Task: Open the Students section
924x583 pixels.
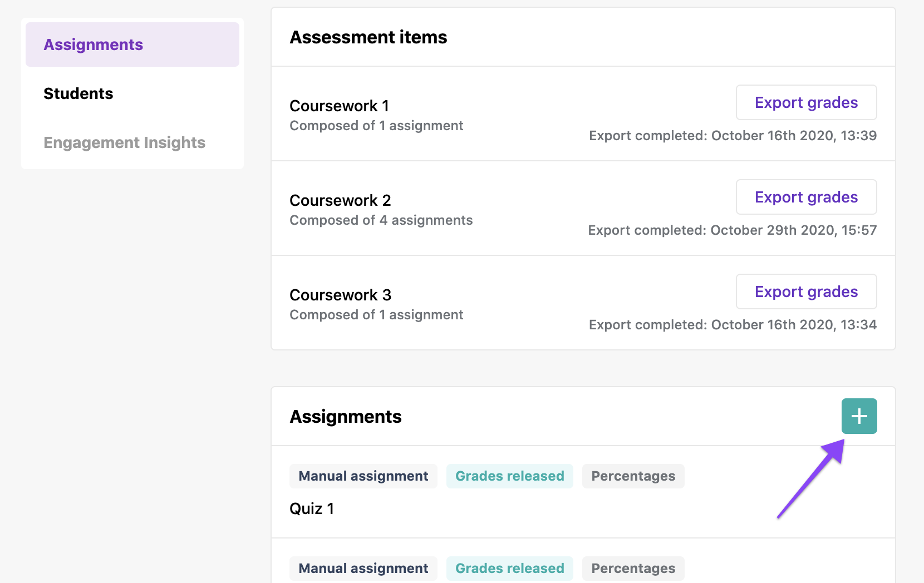Action: click(x=78, y=93)
